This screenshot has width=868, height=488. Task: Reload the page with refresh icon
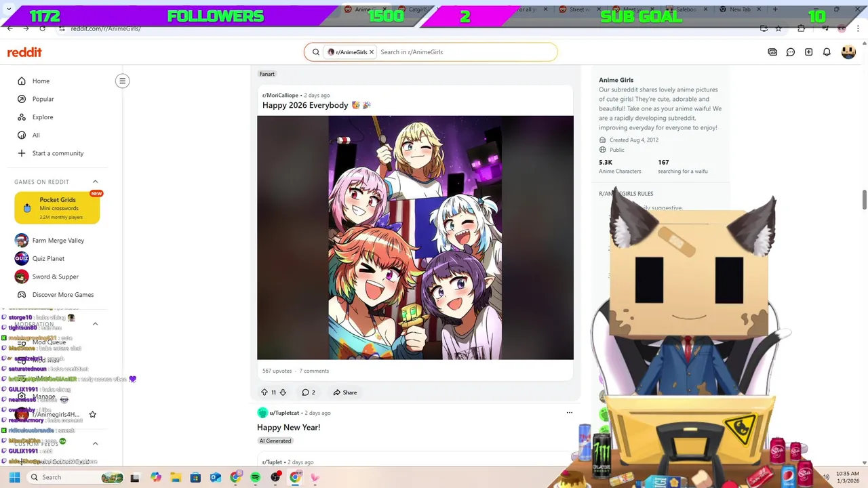click(x=43, y=28)
